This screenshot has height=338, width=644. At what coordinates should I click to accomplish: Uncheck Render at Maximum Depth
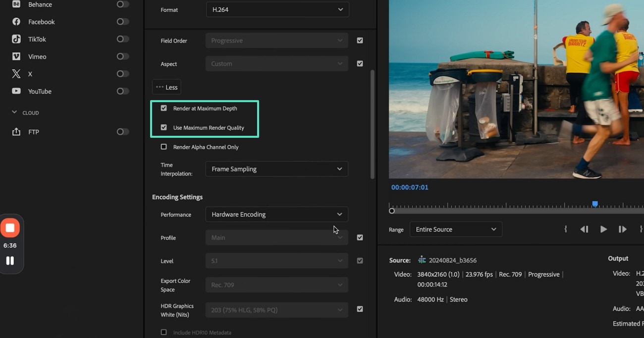[x=164, y=108]
